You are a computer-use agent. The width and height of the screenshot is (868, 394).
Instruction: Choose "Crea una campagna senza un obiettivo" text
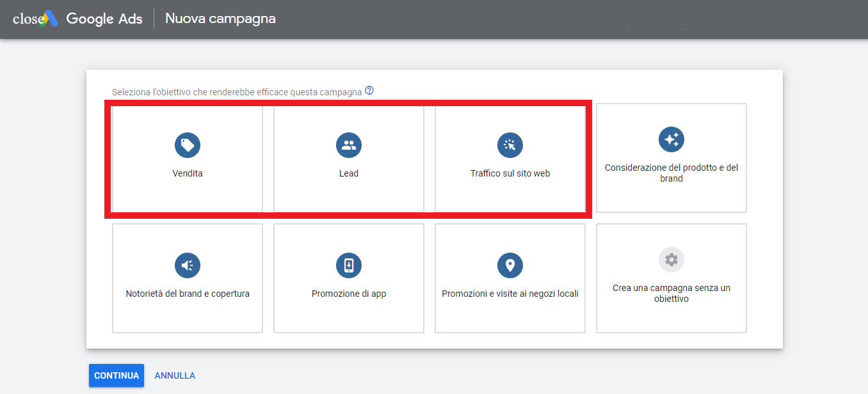671,294
